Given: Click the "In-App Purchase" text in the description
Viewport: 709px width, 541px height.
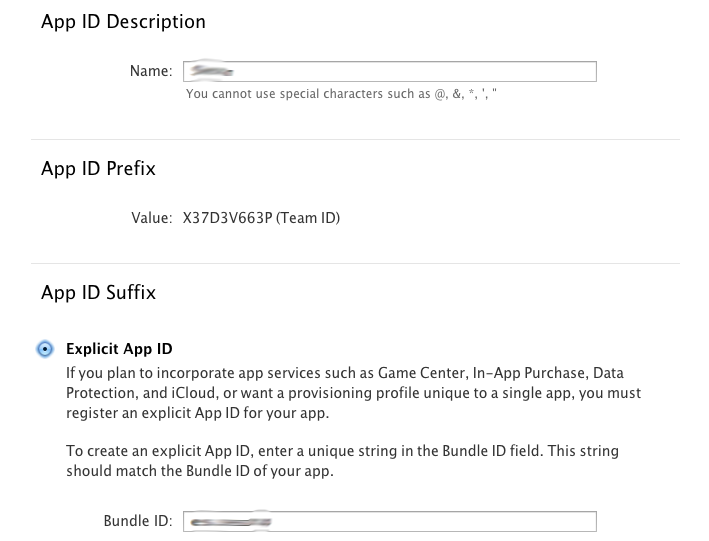Looking at the screenshot, I should pyautogui.click(x=523, y=373).
